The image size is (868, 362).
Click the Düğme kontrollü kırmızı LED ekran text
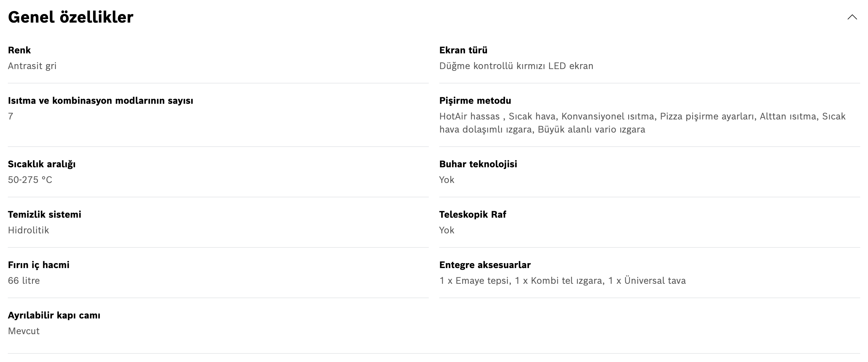[x=516, y=66]
